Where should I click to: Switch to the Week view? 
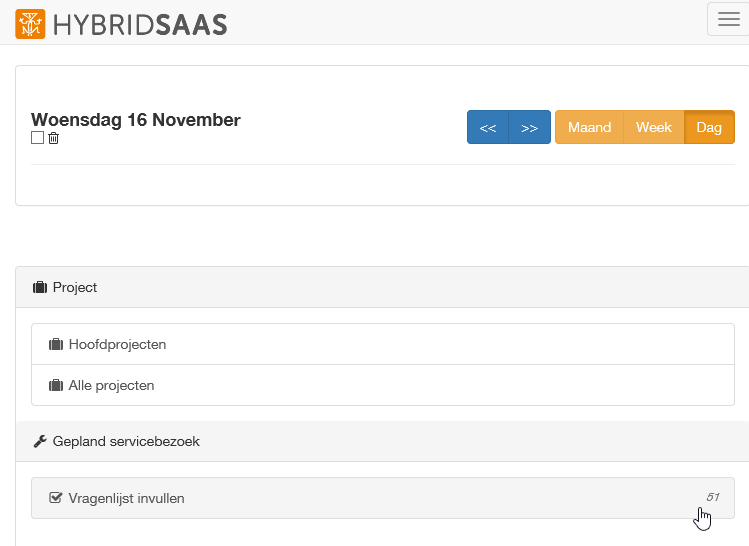click(x=654, y=127)
